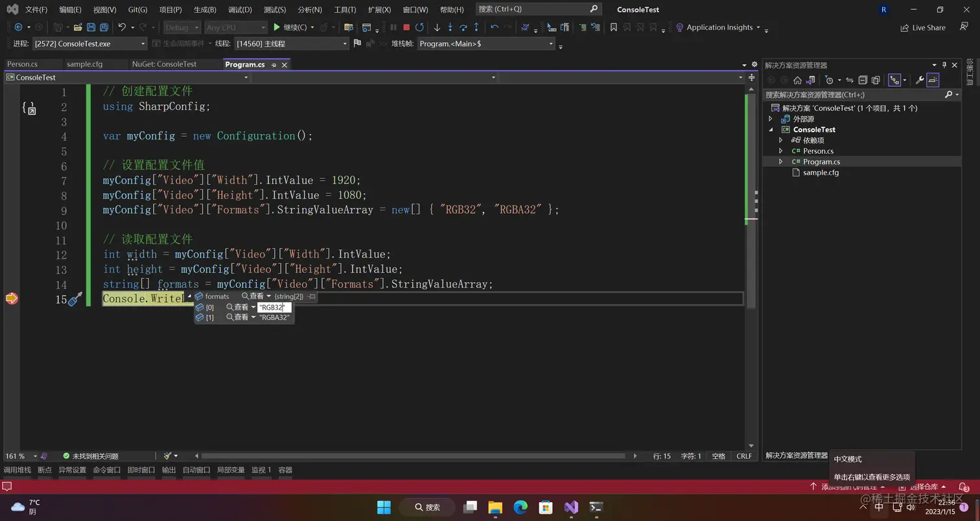
Task: Open the process dropdown showing ConsoleTest.exe
Action: [x=89, y=43]
